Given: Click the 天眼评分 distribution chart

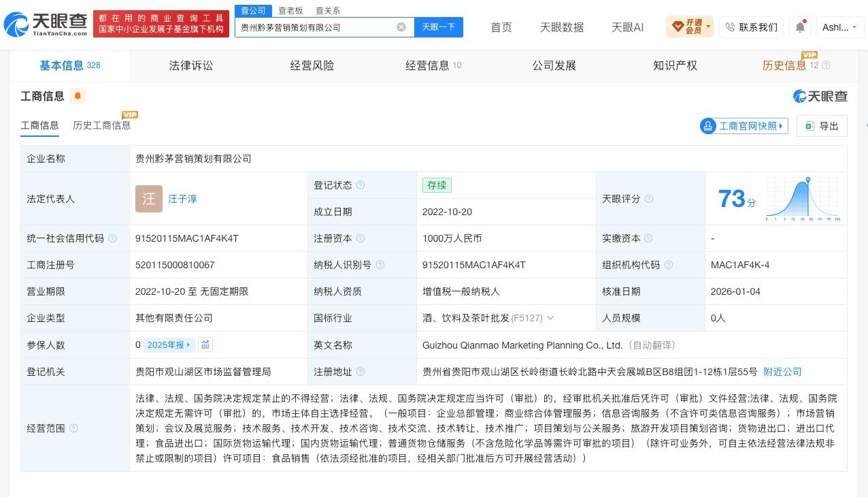Looking at the screenshot, I should [803, 198].
